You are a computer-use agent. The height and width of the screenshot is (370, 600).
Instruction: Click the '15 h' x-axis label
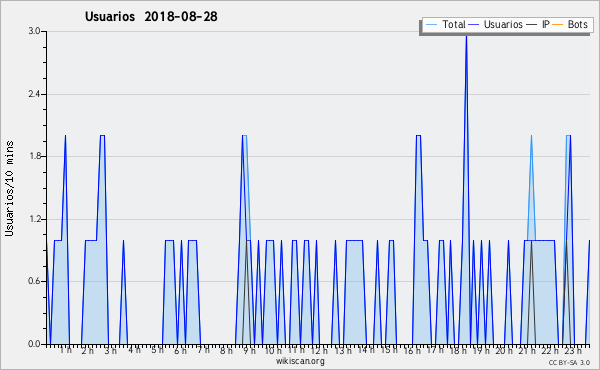[389, 350]
